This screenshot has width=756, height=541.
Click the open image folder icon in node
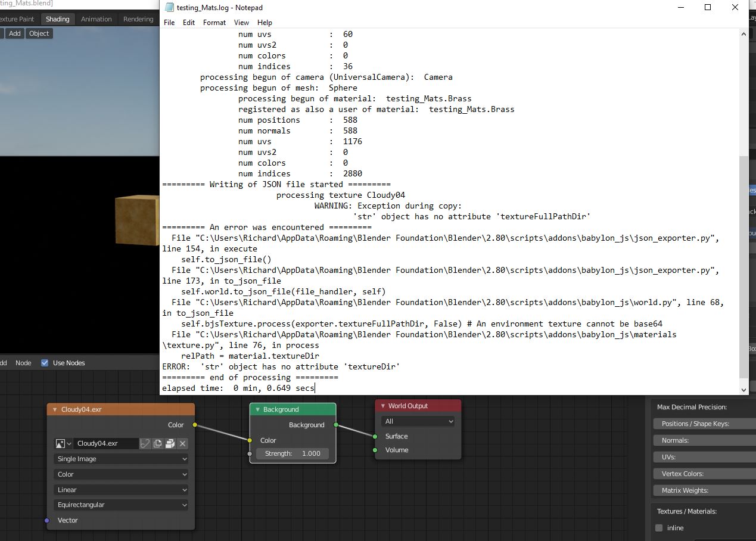[170, 443]
